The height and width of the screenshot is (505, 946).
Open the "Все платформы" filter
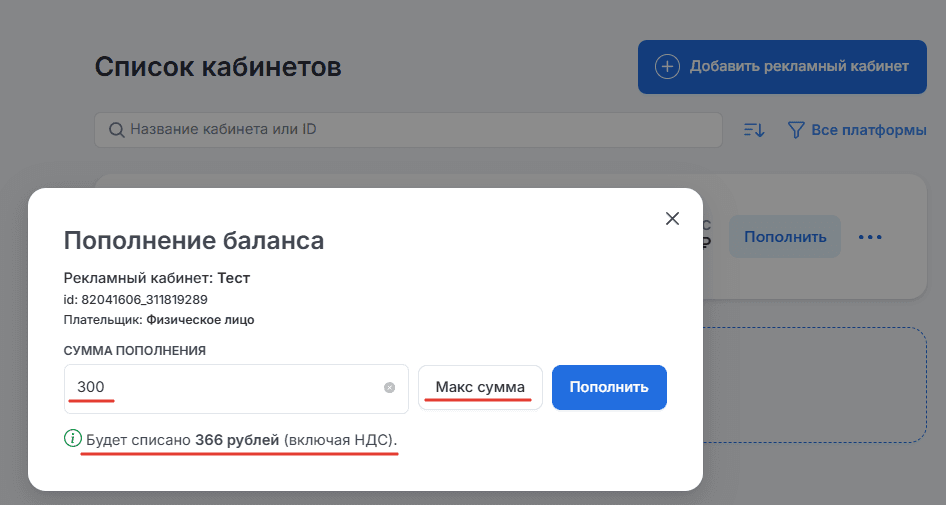tap(857, 130)
